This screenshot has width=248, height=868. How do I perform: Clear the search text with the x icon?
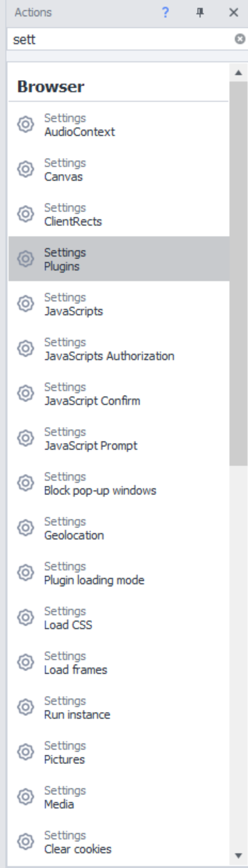(x=240, y=39)
